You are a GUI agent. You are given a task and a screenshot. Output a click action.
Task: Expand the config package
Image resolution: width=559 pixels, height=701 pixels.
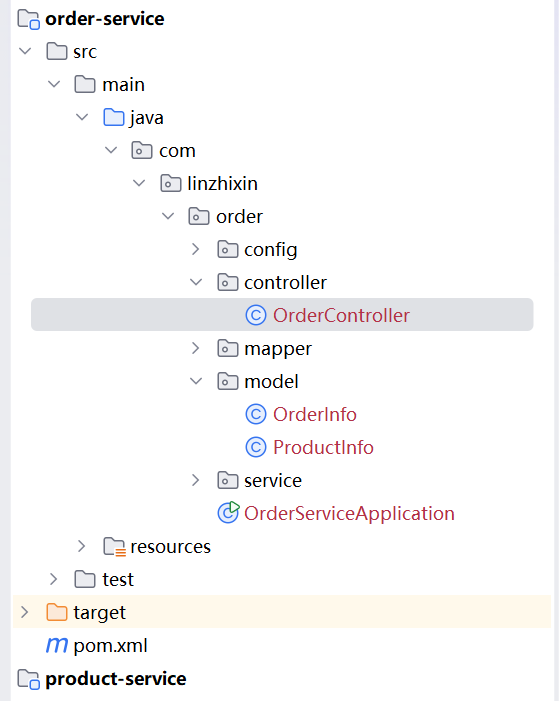[x=195, y=249]
